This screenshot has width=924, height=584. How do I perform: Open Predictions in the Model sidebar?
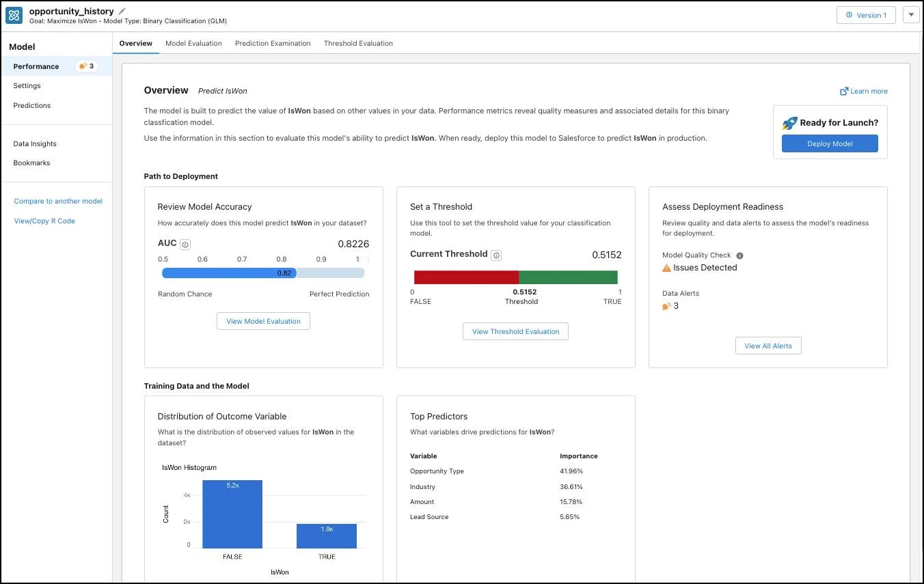point(32,105)
